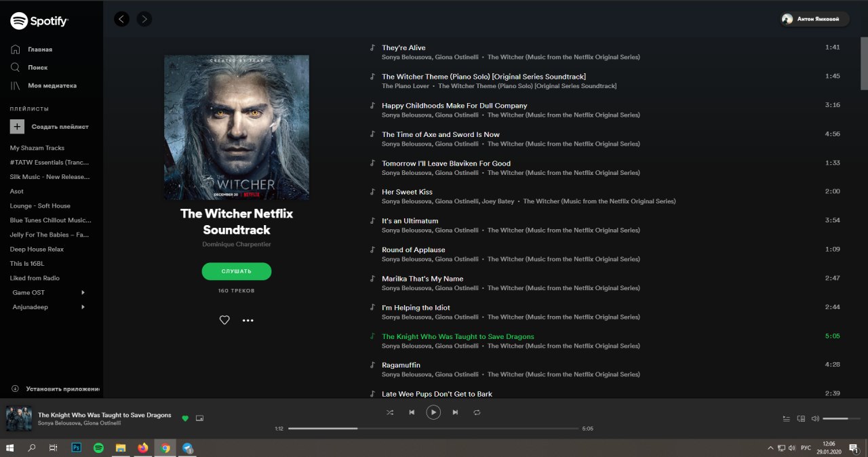Mute with Spotify volume speaker icon

[815, 418]
